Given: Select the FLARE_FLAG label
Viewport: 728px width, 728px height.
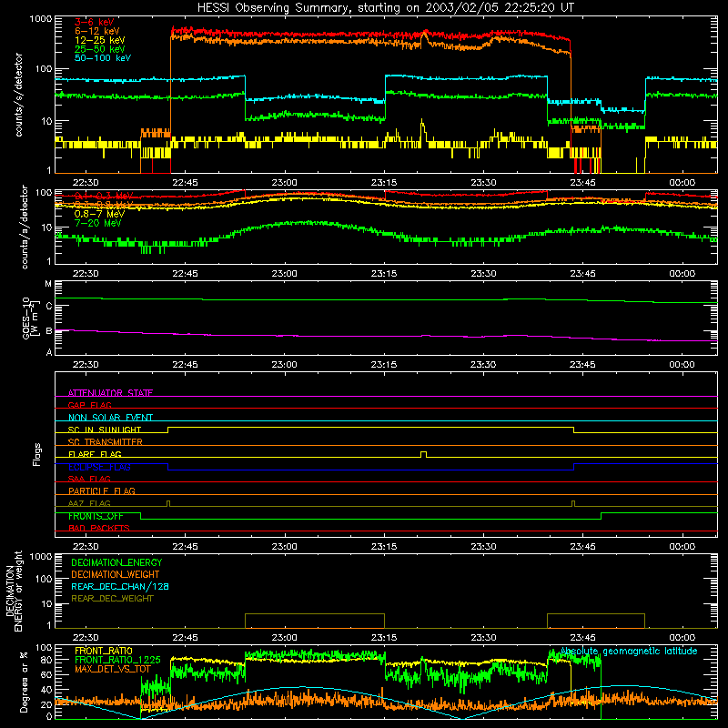Looking at the screenshot, I should pyautogui.click(x=95, y=454).
